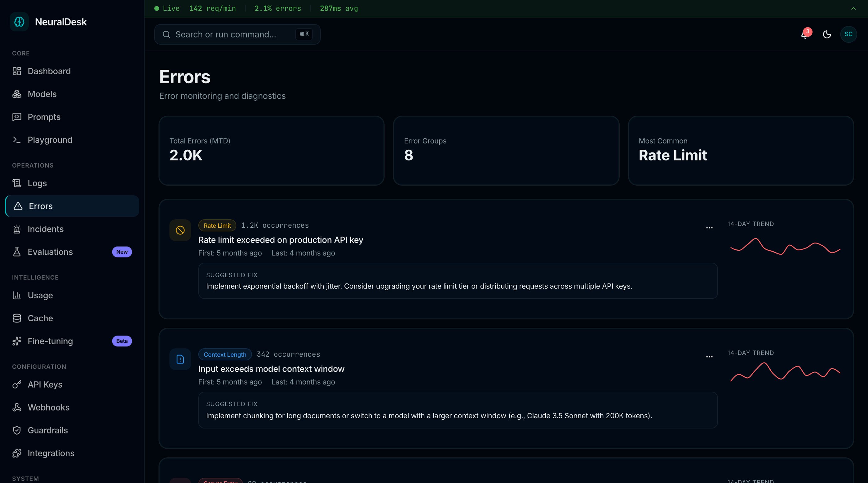The height and width of the screenshot is (483, 868).
Task: Open notifications bell with 3 badge
Action: pos(805,34)
